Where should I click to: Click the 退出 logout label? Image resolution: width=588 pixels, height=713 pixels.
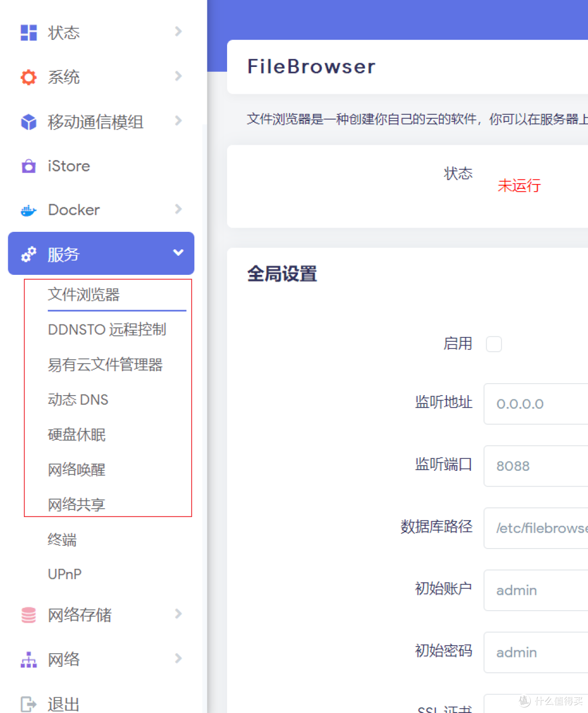(x=64, y=704)
